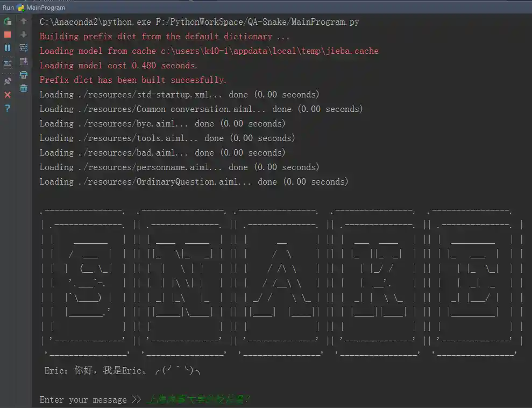Click the "Loading model from cache" line
532x408 pixels.
(x=209, y=51)
